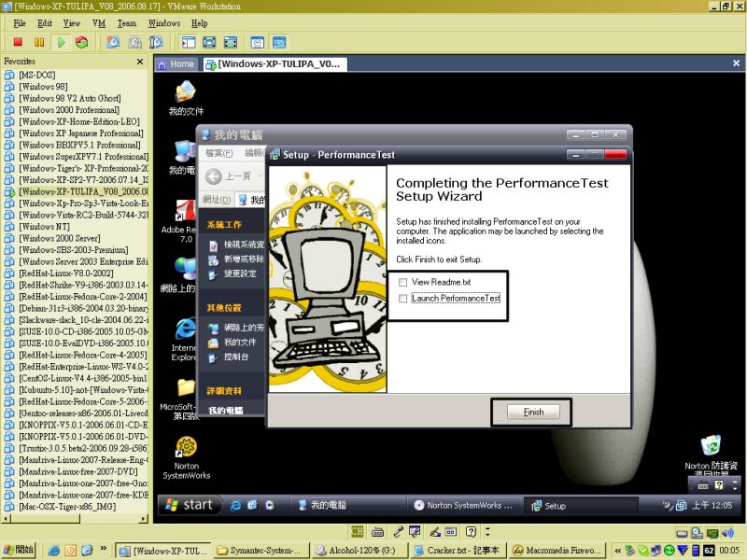Image resolution: width=747 pixels, height=560 pixels.
Task: Open 控制台 link under 其他位置
Action: (229, 357)
